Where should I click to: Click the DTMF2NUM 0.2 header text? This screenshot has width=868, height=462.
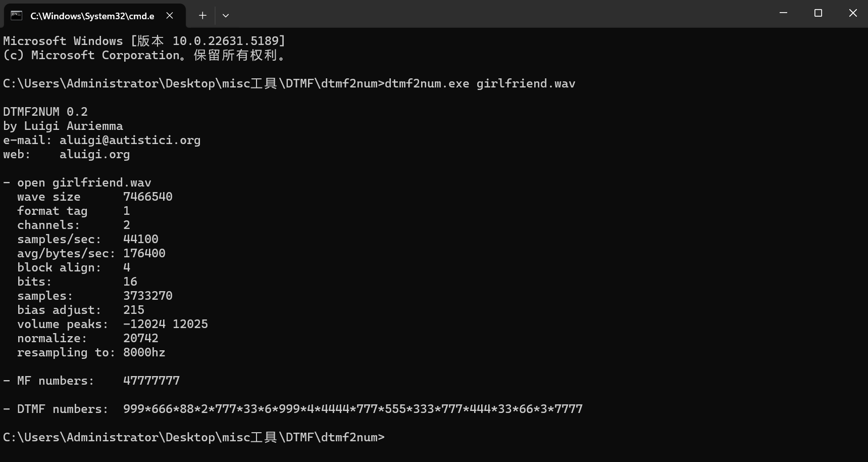click(x=45, y=112)
